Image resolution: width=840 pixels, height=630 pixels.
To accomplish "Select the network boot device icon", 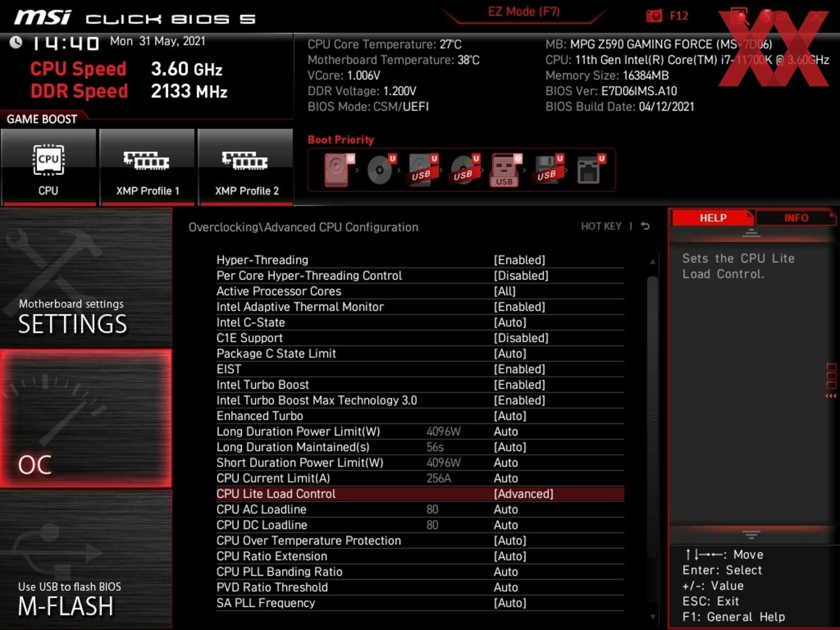I will point(590,170).
